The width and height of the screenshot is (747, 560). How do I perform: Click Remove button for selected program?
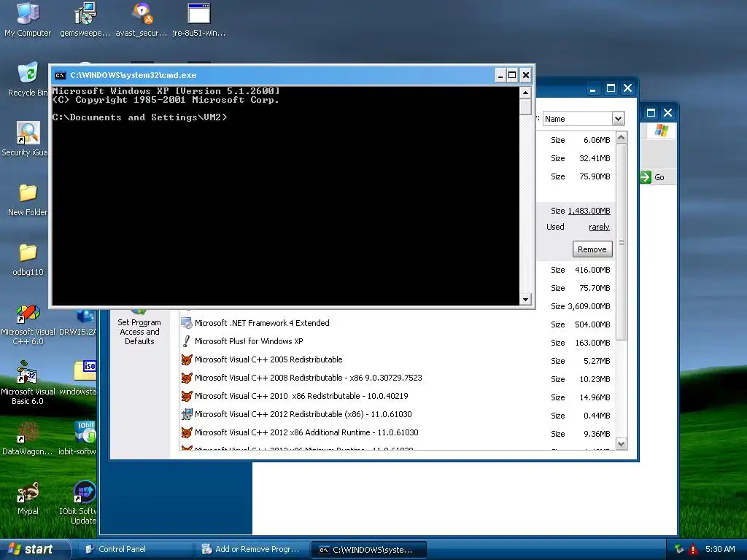point(592,249)
